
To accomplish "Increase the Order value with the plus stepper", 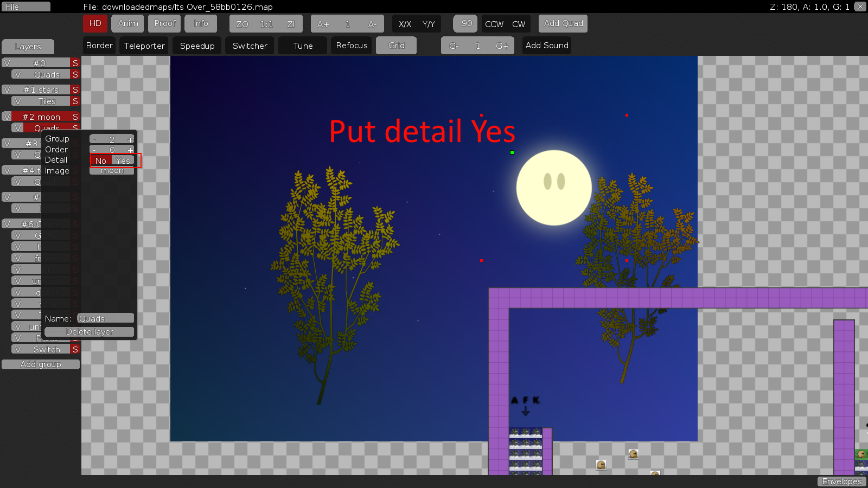I will click(130, 150).
